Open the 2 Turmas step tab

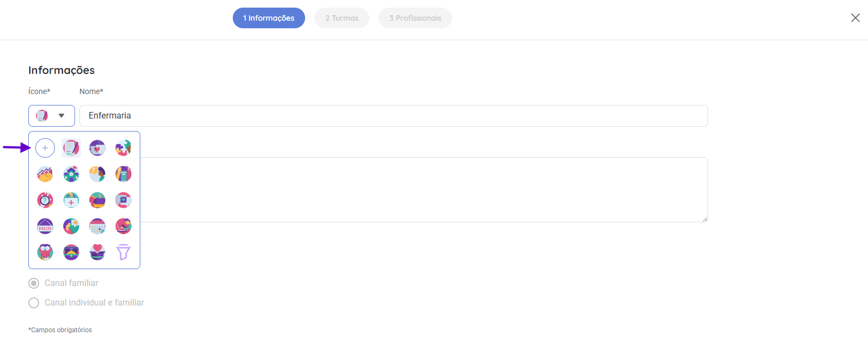(x=342, y=18)
